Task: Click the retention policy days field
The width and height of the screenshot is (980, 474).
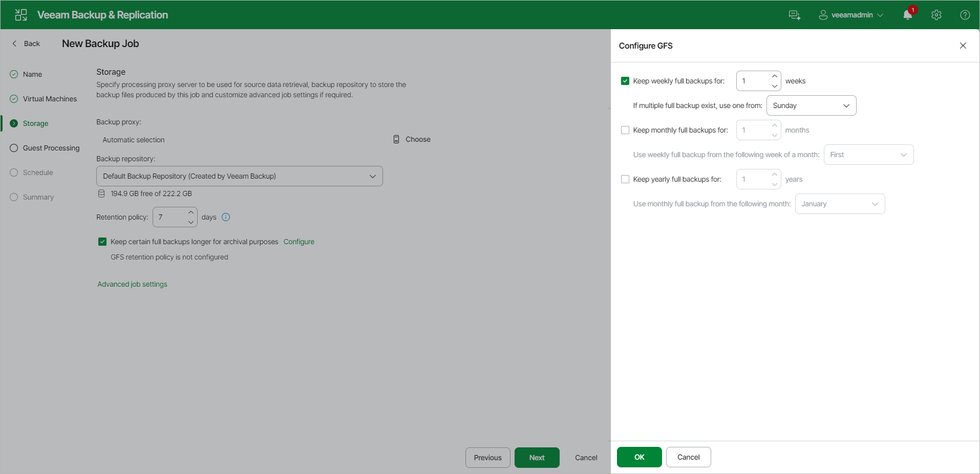Action: coord(169,217)
